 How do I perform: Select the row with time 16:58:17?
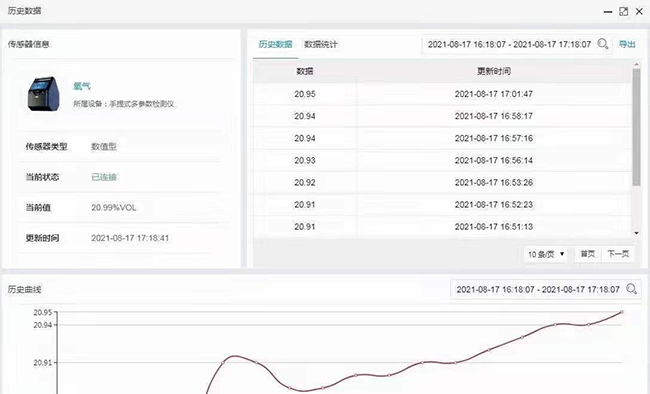[442, 116]
